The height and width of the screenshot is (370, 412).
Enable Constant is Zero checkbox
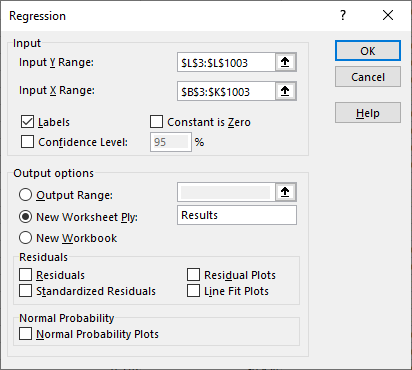(156, 122)
